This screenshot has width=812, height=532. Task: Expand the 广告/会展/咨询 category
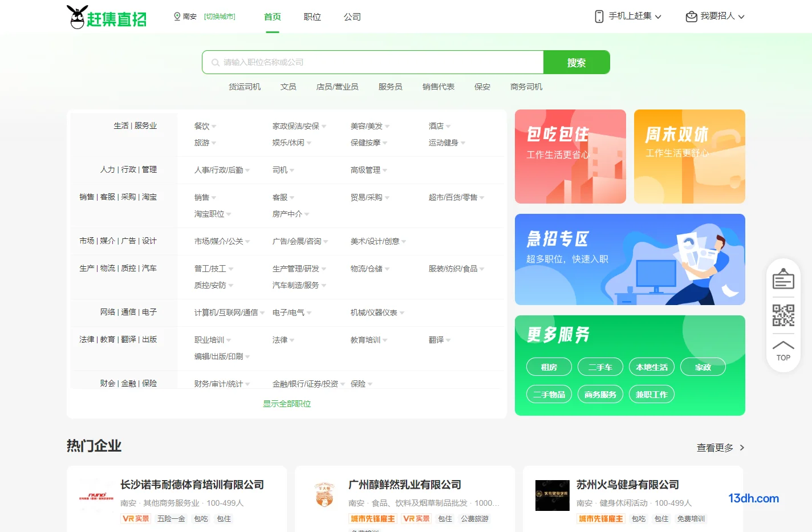tap(300, 241)
